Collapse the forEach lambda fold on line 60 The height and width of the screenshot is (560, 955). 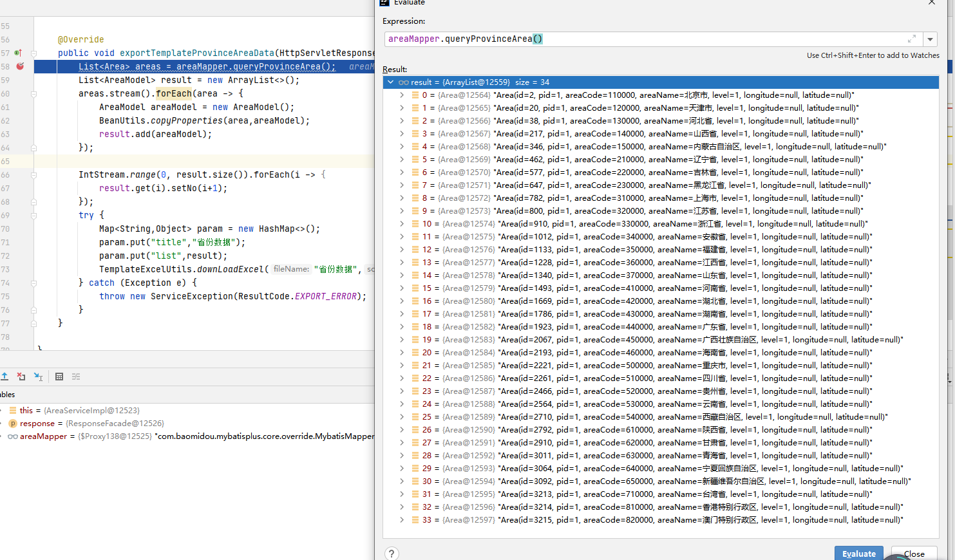(x=33, y=94)
